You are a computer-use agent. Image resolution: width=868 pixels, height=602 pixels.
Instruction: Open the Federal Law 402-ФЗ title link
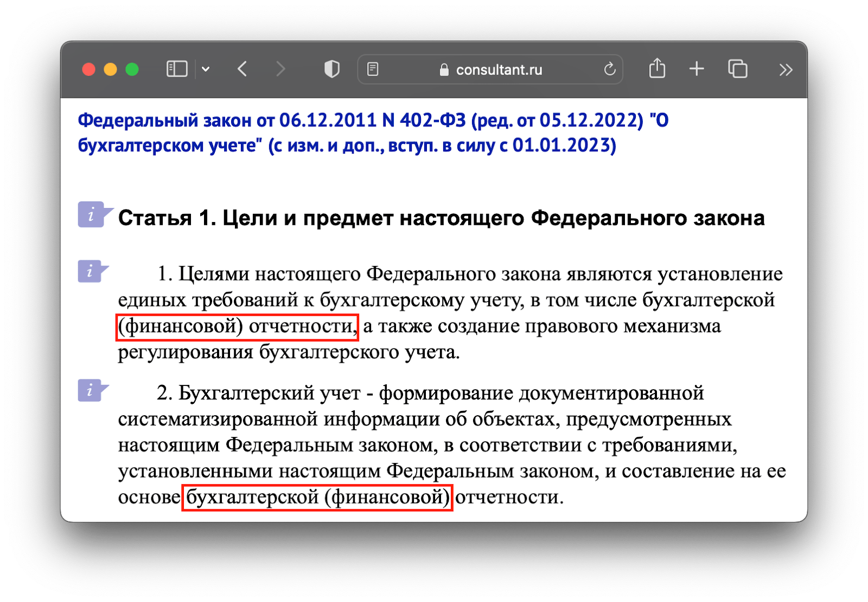373,132
